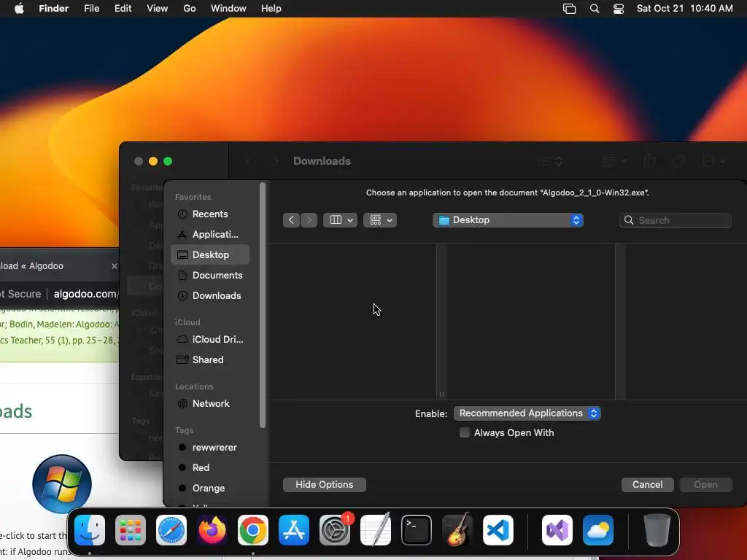Screen dimensions: 747x560
Task: Launch Terminal from the Dock
Action: (417, 530)
